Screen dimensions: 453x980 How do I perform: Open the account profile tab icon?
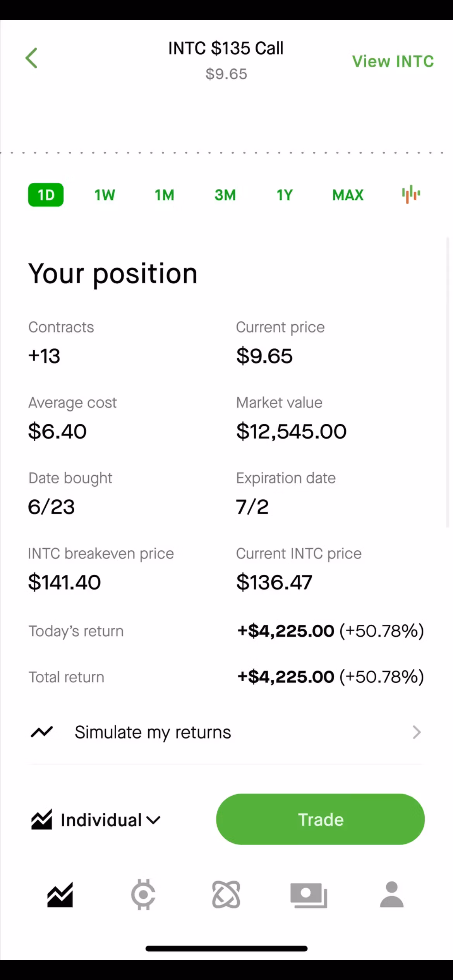pos(392,894)
